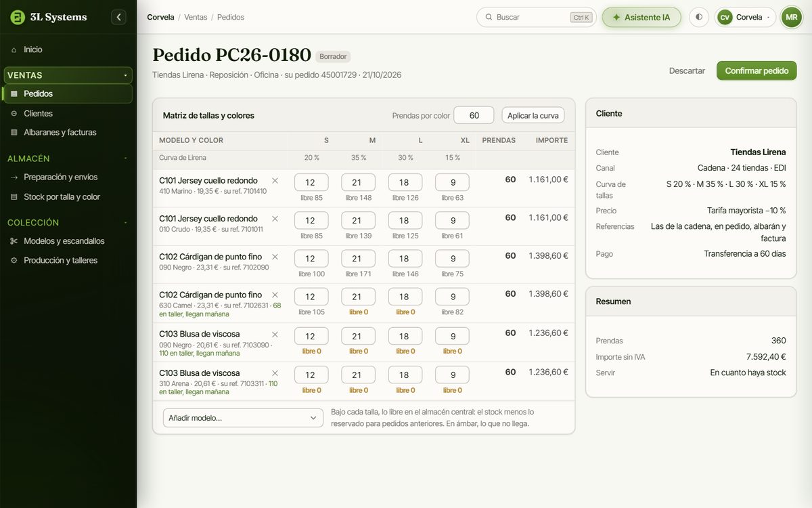Viewport: 812px width, 508px height.
Task: Edit size XL quantity for C103 310 Arena
Action: (451, 375)
